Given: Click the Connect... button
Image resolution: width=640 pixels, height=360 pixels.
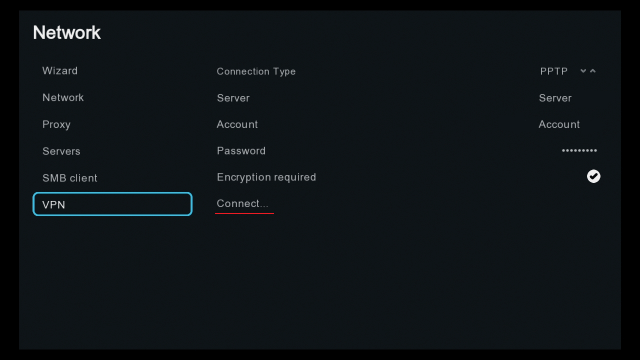Looking at the screenshot, I should click(x=242, y=203).
